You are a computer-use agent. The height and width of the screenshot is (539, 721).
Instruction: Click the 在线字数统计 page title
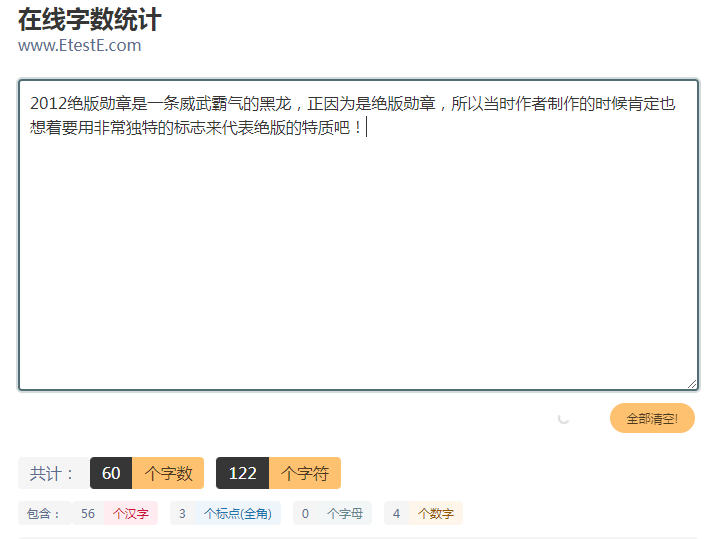(x=90, y=19)
